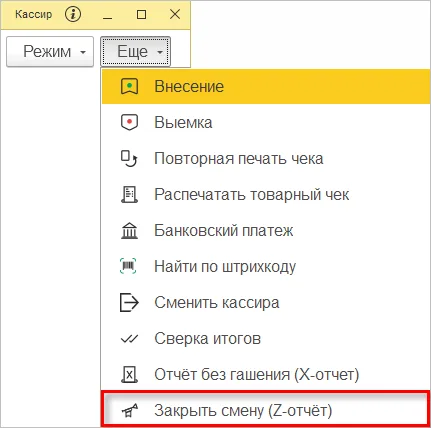
Task: Click the X-report icon
Action: tap(129, 374)
